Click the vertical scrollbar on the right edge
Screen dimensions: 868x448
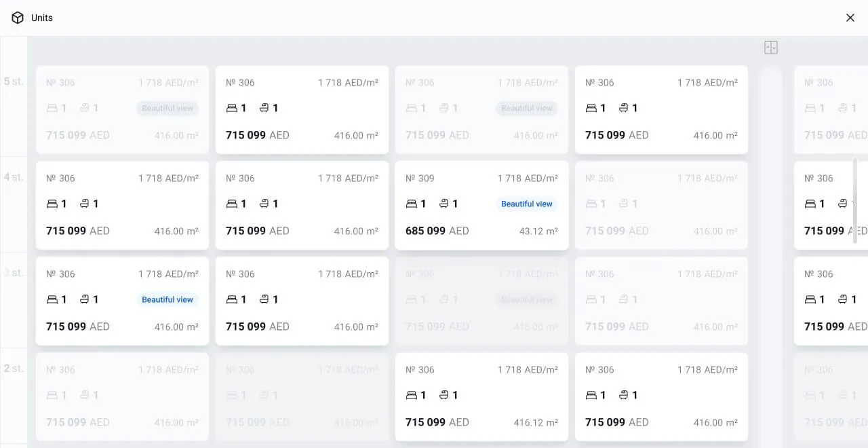pyautogui.click(x=855, y=200)
